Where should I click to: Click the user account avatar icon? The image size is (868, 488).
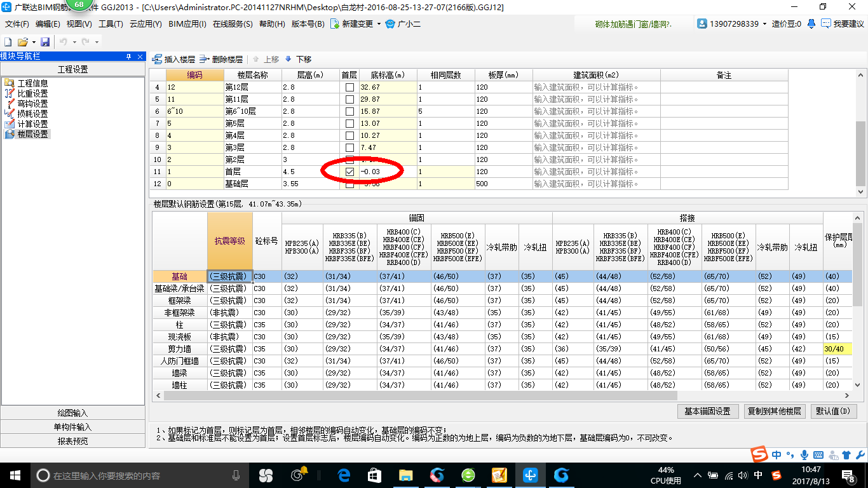click(x=702, y=24)
